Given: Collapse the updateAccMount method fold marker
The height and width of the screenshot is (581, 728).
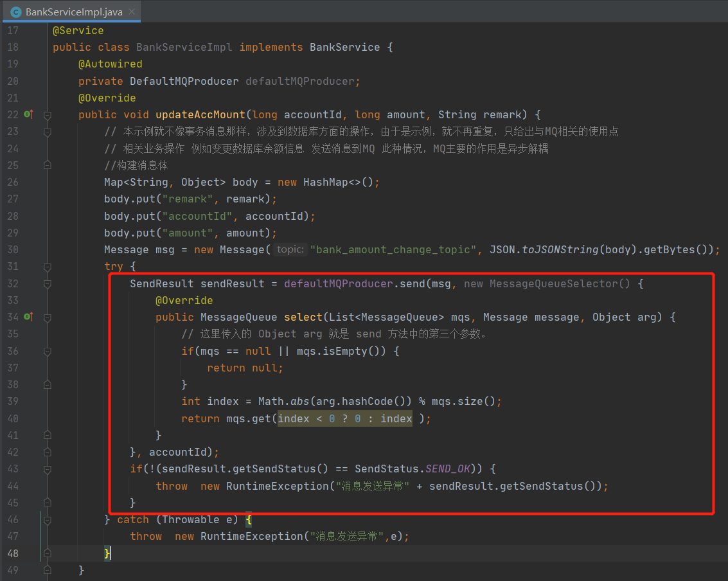Looking at the screenshot, I should [x=47, y=115].
